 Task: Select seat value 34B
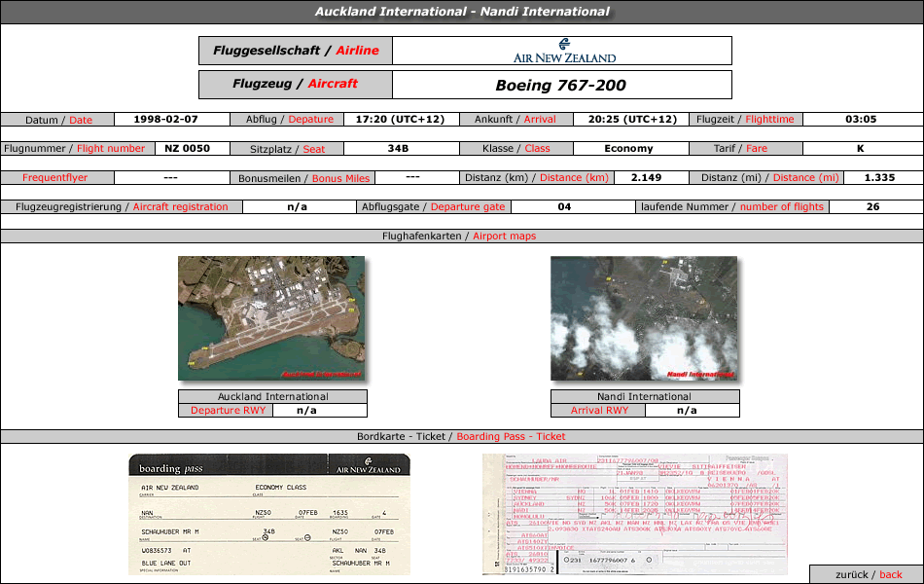(x=398, y=149)
